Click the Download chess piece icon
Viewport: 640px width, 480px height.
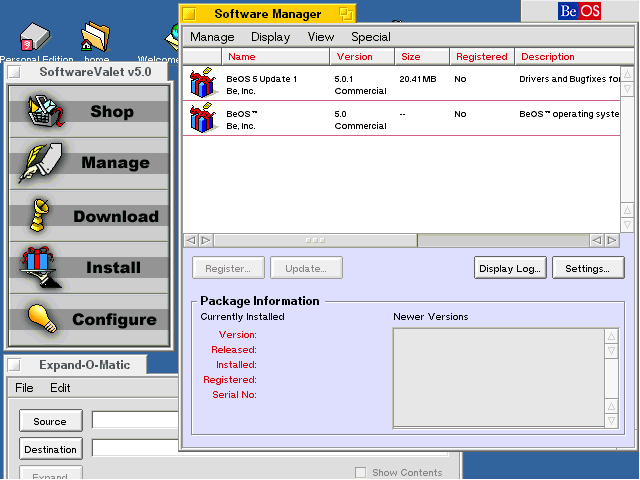[x=39, y=215]
